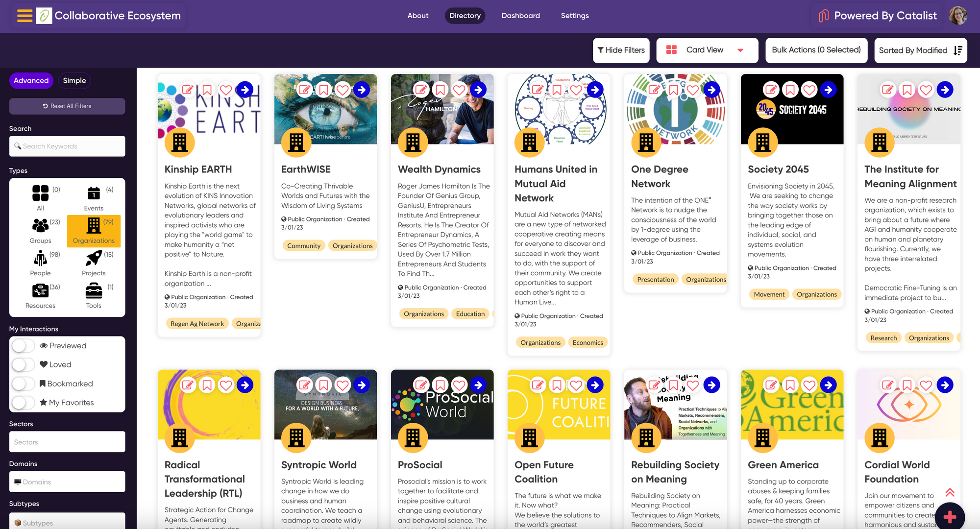Viewport: 980px width, 529px height.
Task: Click the Reset All Filters button
Action: click(x=67, y=106)
